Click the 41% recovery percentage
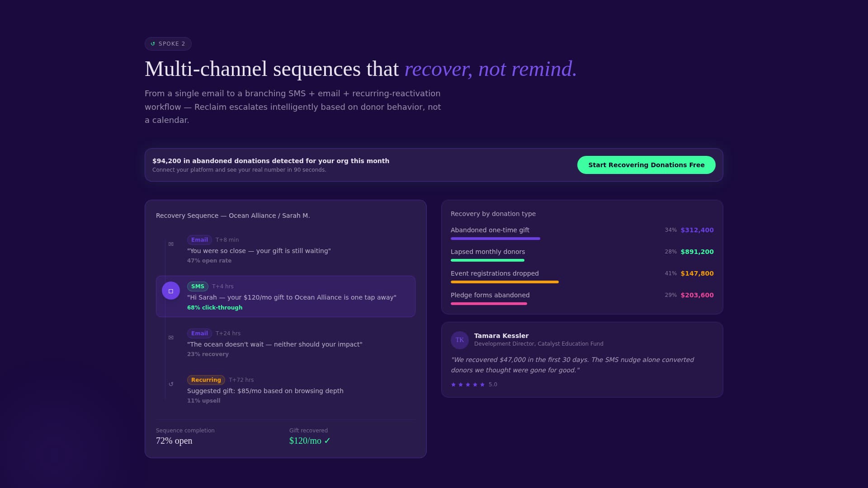 671,273
